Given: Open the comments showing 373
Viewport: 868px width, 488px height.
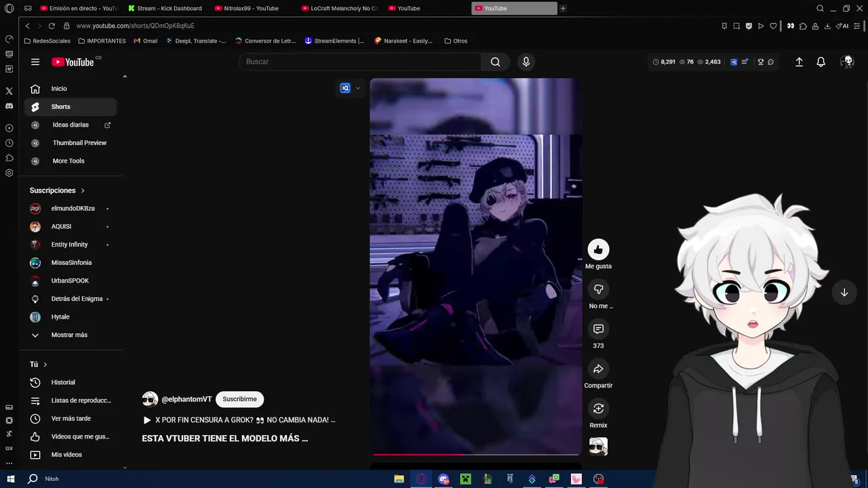Looking at the screenshot, I should pos(598,329).
